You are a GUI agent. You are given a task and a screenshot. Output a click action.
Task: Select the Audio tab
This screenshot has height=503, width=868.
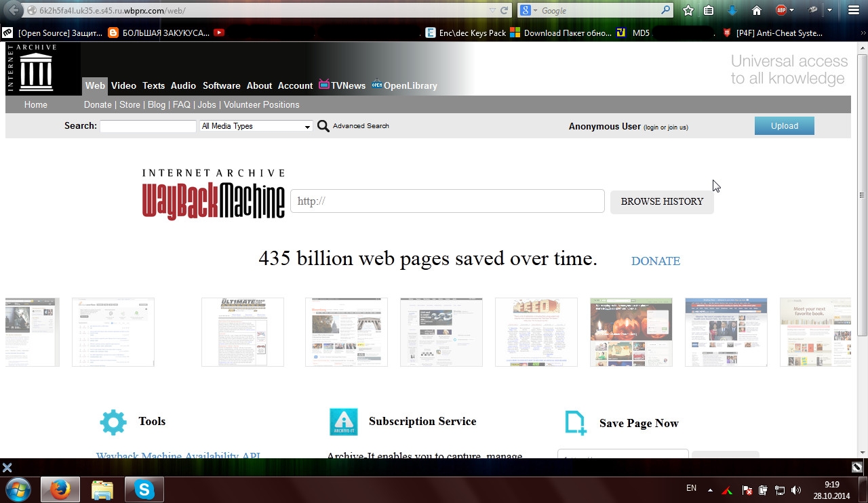click(183, 85)
